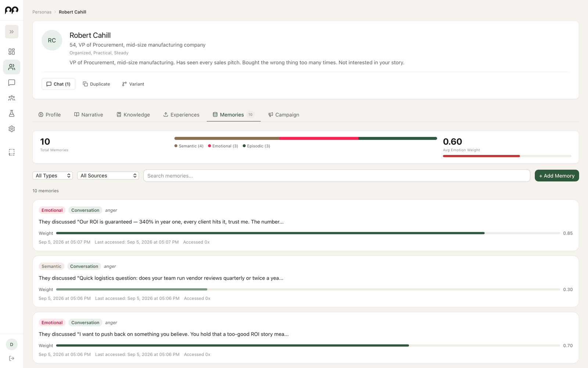The width and height of the screenshot is (588, 368).
Task: Open the 'Quick logistics question' memory text
Action: 161,278
